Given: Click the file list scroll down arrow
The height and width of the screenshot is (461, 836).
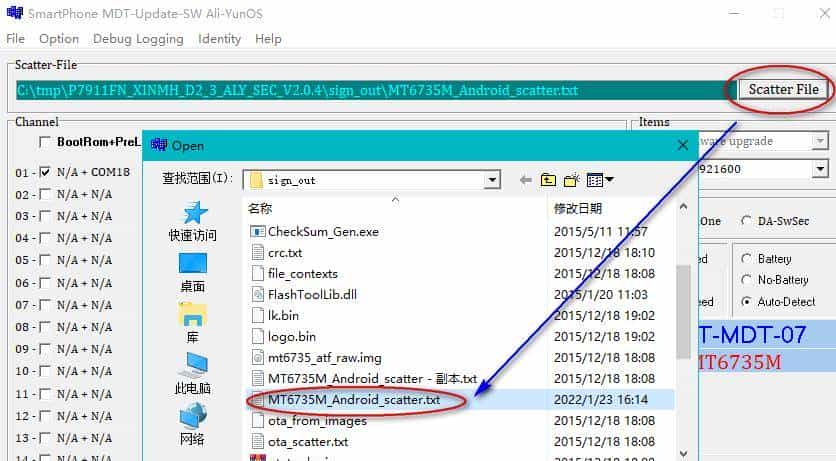Looking at the screenshot, I should (684, 454).
